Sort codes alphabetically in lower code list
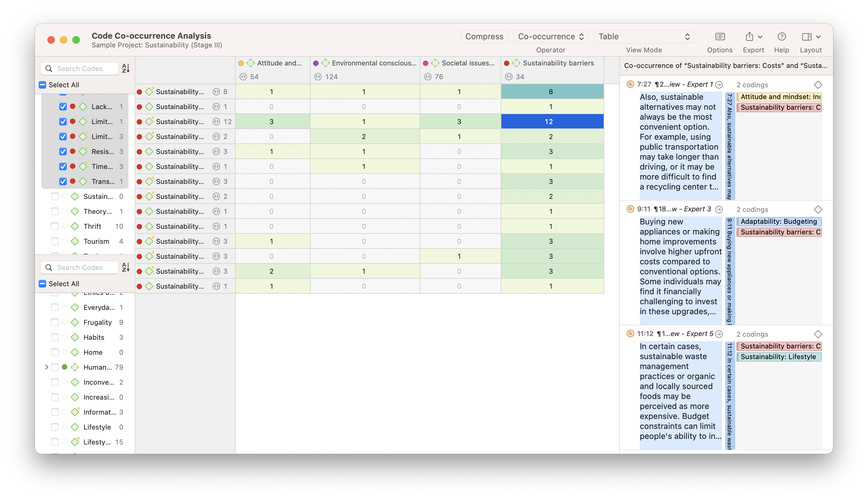 tap(126, 267)
